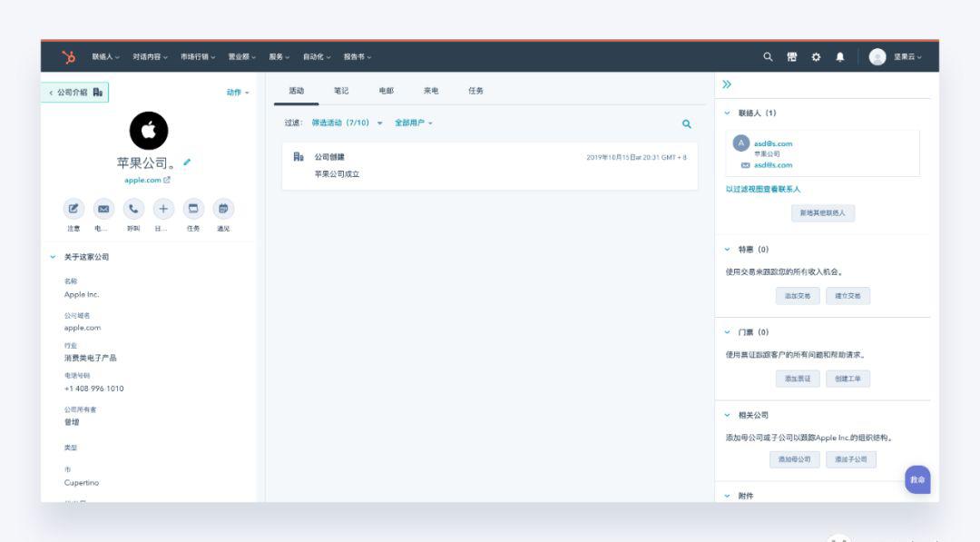
Task: Click the 添加子公司 button
Action: pyautogui.click(x=850, y=459)
